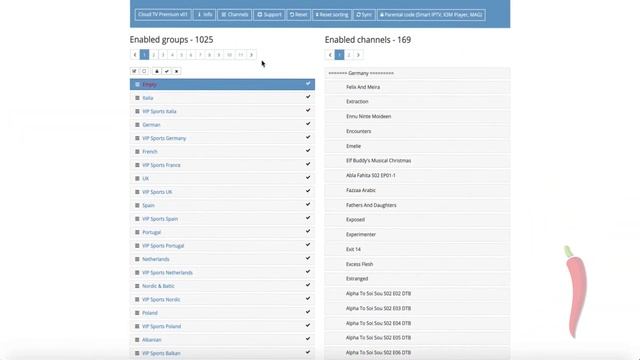Screen dimensions: 640x360
Task: Click the drag handle icon of Spain group
Action: click(137, 205)
